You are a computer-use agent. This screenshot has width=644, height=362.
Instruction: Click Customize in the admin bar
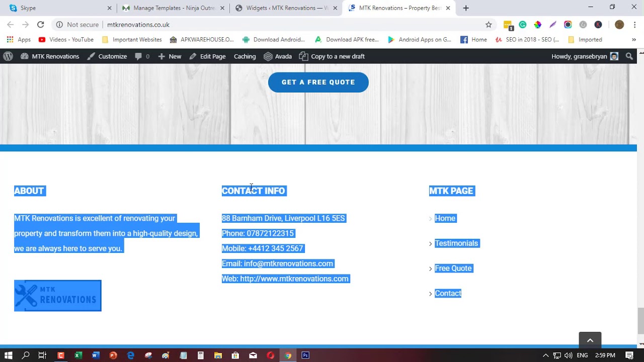click(107, 56)
